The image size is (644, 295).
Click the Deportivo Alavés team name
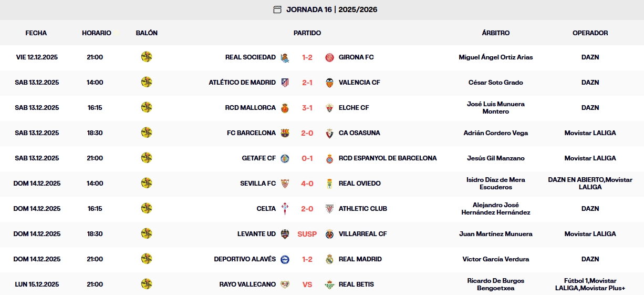(245, 259)
